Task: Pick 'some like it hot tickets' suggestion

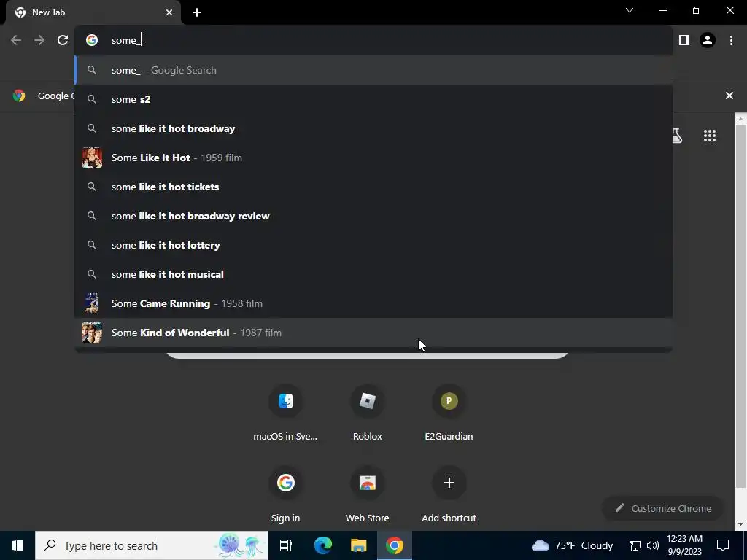Action: click(x=373, y=187)
